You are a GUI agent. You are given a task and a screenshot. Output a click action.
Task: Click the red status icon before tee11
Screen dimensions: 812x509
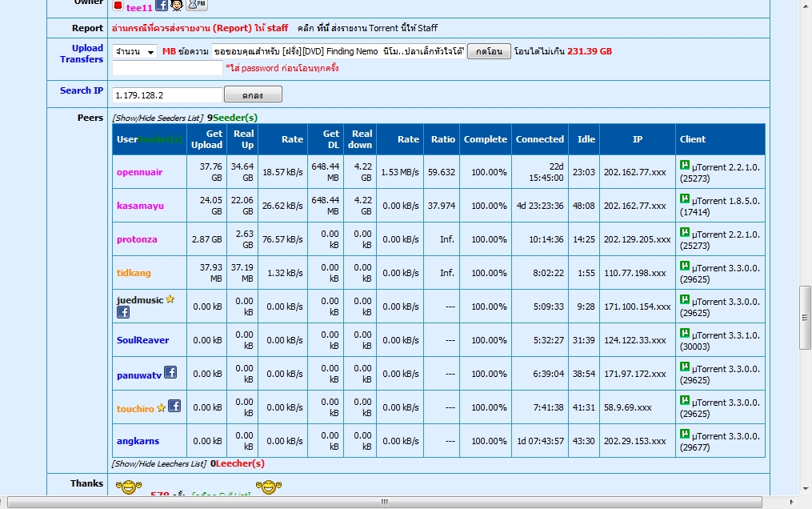pos(118,5)
